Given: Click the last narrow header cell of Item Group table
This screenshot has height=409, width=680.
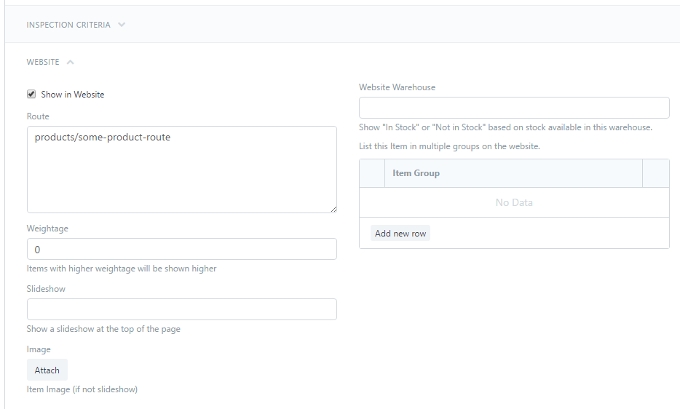Looking at the screenshot, I should click(x=656, y=173).
